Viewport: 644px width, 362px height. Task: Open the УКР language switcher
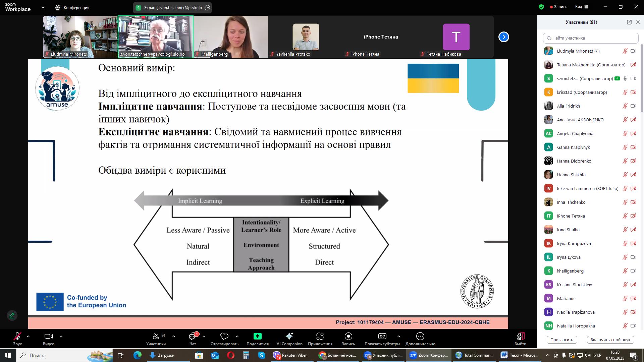597,355
